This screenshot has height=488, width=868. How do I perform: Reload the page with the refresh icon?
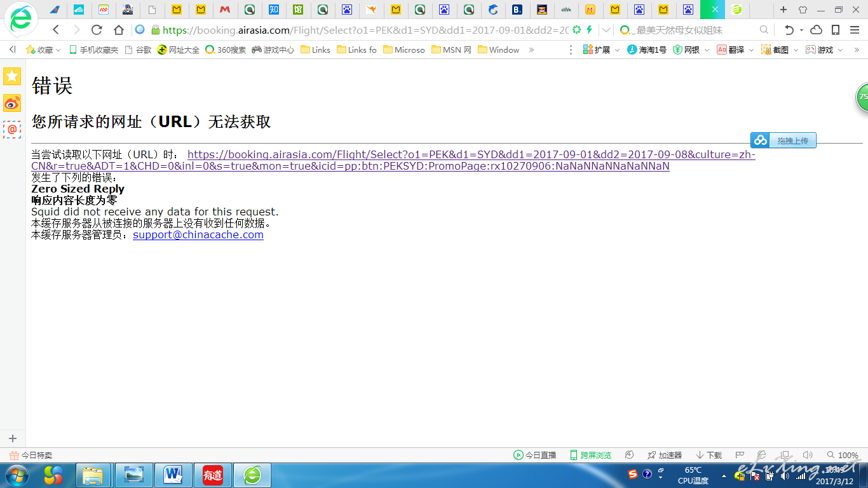point(97,30)
